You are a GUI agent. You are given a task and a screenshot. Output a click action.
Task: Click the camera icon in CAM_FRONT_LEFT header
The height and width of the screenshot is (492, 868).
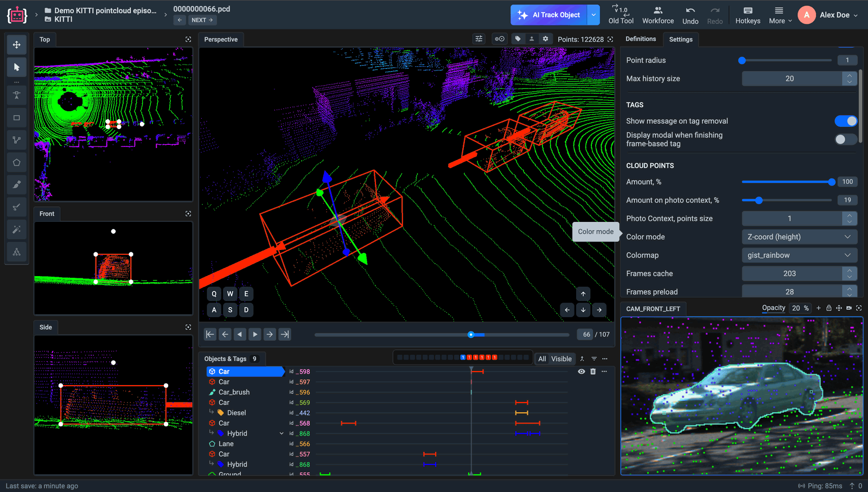tap(849, 308)
